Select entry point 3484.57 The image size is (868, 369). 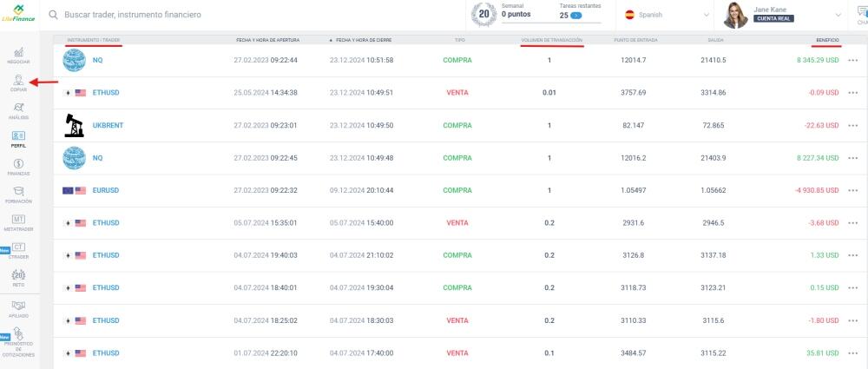tap(634, 353)
